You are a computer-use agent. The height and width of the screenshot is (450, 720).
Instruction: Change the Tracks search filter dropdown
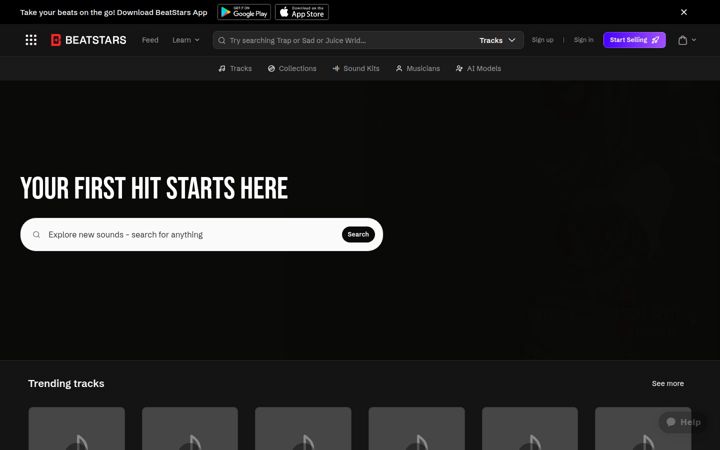click(497, 40)
